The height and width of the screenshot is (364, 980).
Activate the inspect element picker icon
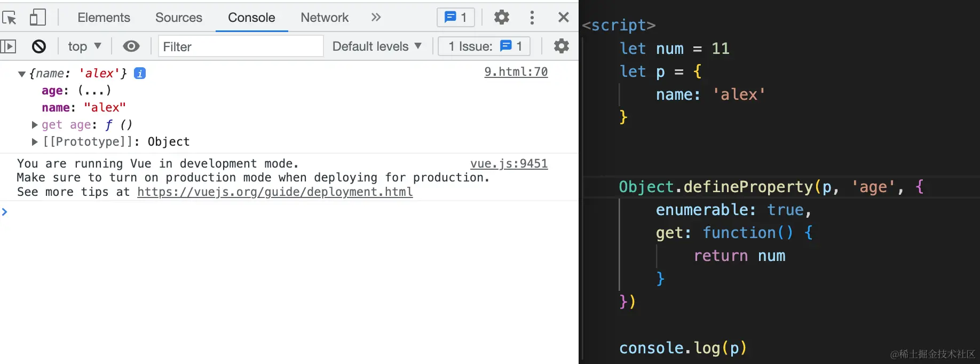point(10,18)
